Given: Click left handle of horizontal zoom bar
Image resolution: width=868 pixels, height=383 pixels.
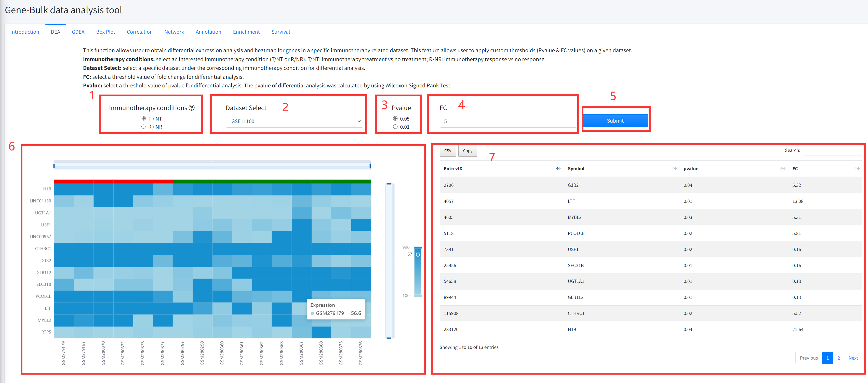Looking at the screenshot, I should 54,166.
